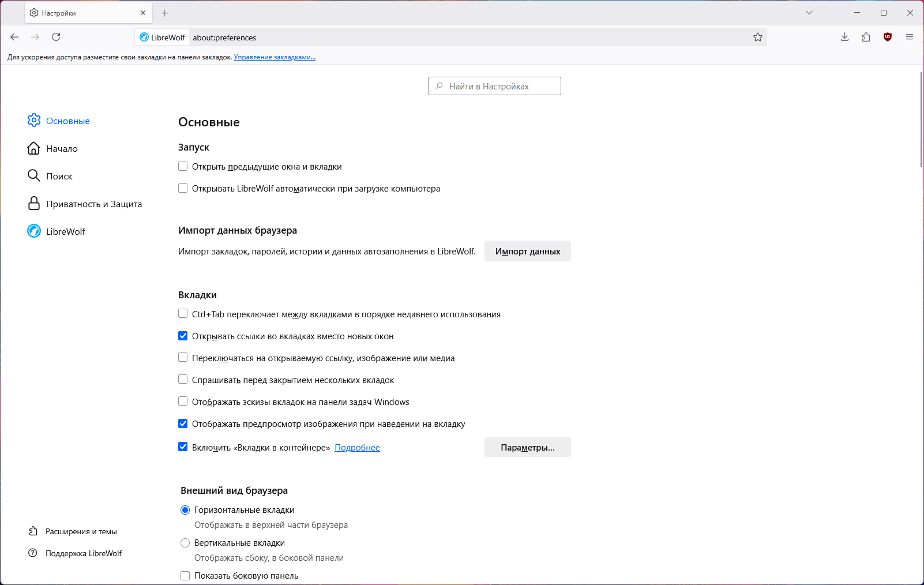Switch to the Настройки browser tab

88,13
